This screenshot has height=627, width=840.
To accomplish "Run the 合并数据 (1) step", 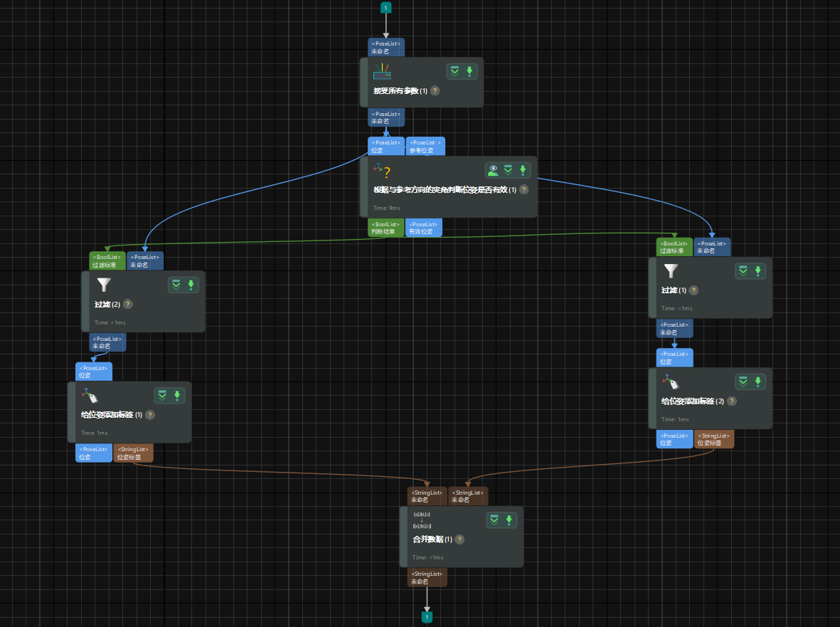I will pos(509,520).
